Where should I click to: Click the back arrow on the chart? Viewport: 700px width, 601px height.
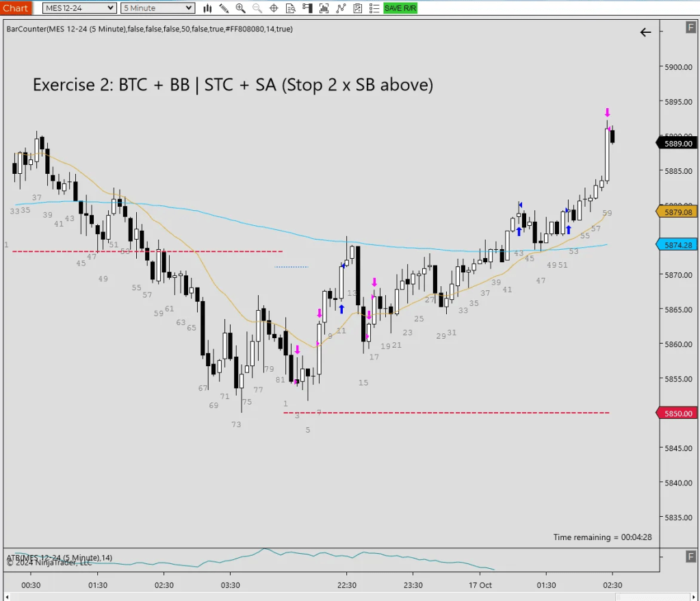645,32
